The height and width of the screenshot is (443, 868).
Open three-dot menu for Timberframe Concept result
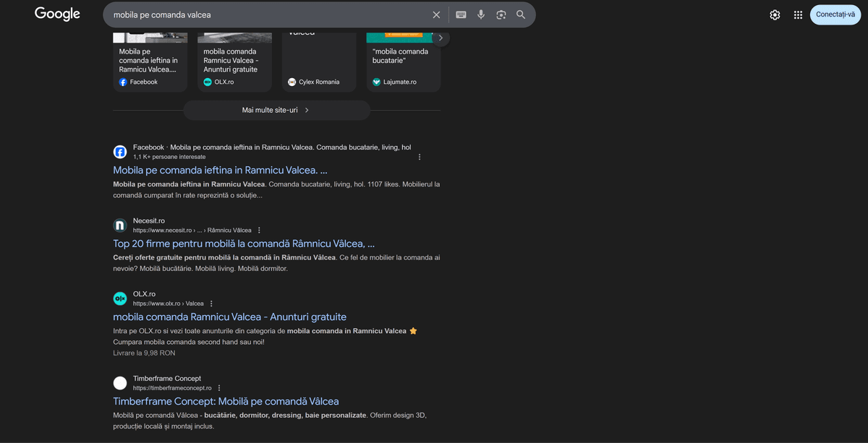(x=219, y=388)
